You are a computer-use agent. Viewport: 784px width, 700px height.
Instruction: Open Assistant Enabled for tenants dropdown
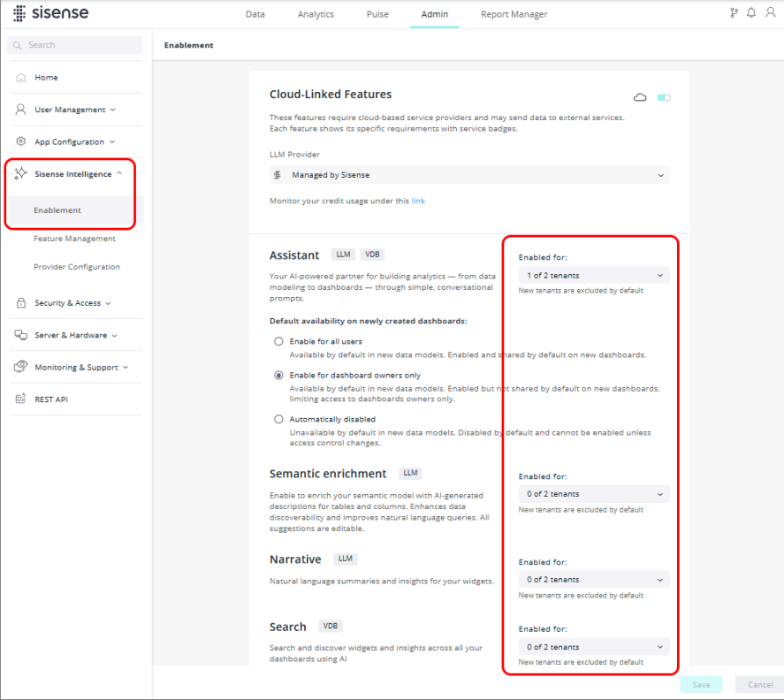[594, 276]
